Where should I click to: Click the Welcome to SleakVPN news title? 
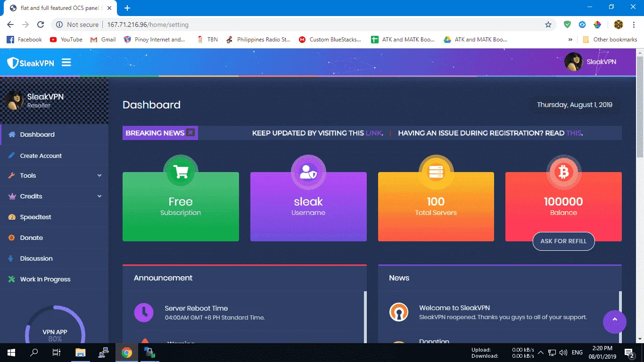pyautogui.click(x=454, y=308)
